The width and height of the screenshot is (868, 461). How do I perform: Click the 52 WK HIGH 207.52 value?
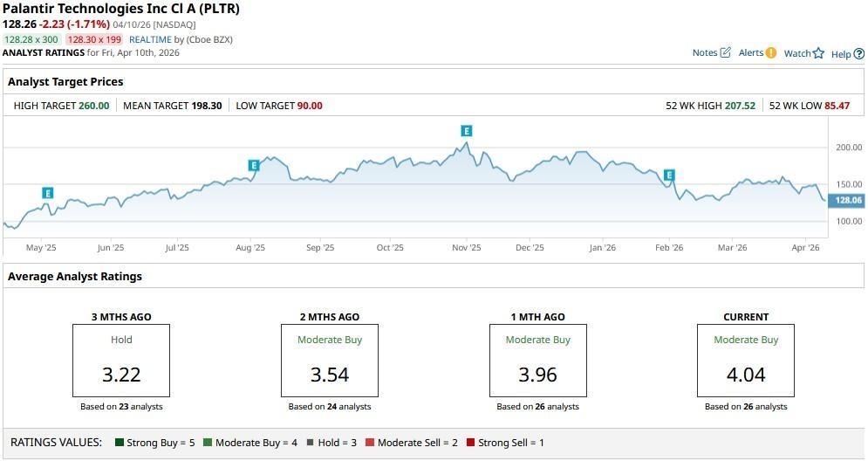click(740, 106)
